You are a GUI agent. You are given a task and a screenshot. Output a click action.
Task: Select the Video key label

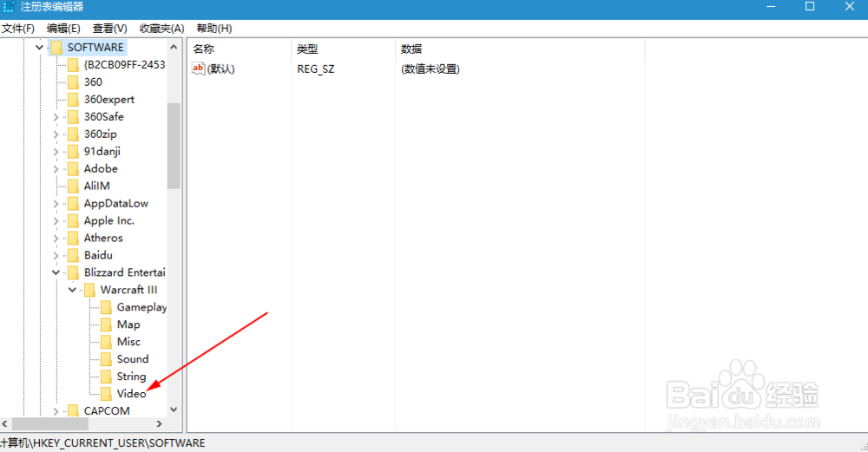coord(131,394)
